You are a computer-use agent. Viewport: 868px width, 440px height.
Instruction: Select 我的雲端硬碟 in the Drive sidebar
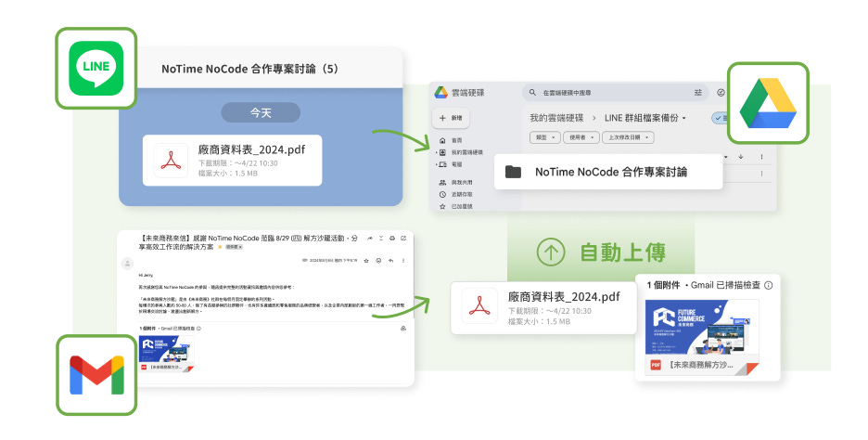pos(461,152)
